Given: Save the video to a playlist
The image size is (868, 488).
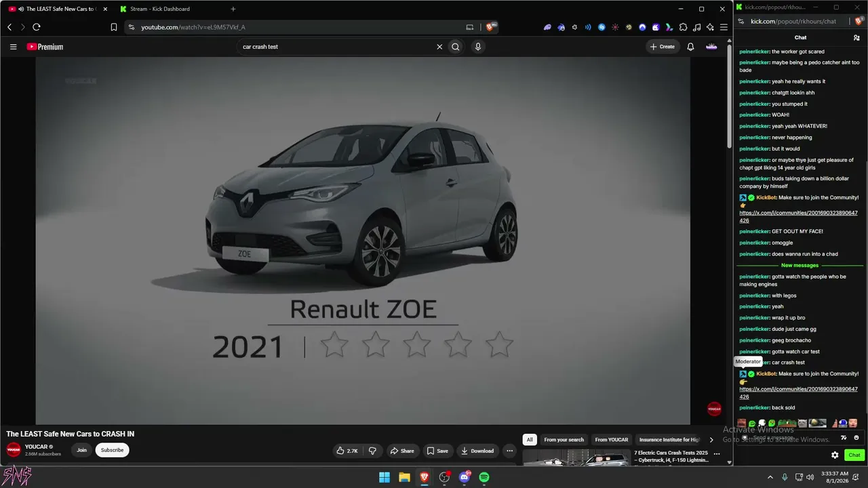Looking at the screenshot, I should point(437,451).
